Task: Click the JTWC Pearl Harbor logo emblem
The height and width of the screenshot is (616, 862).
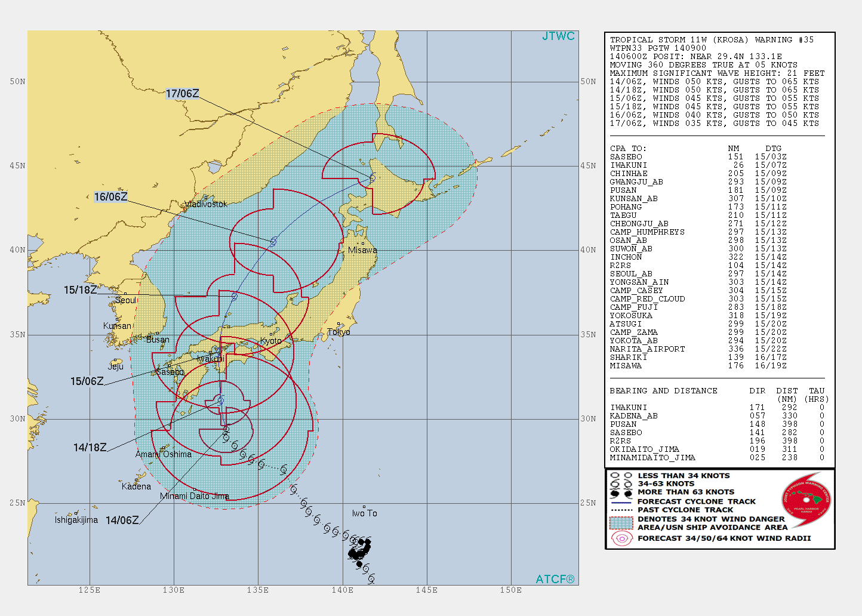Action: point(806,499)
